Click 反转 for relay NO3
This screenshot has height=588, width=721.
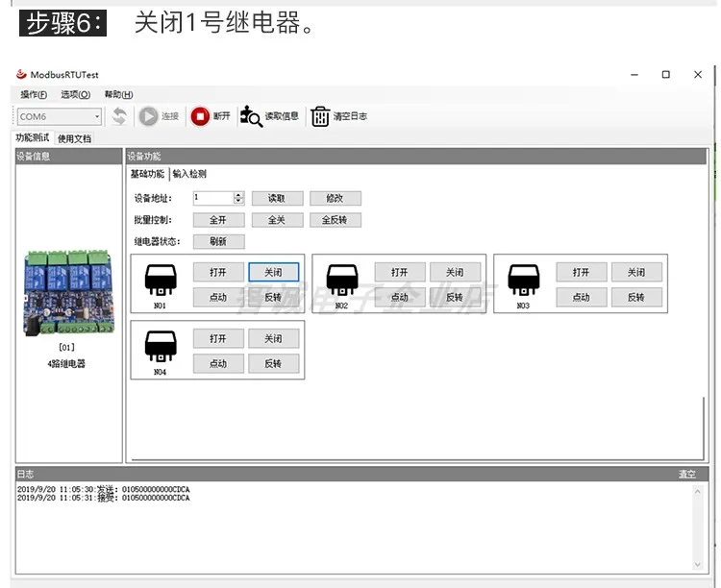636,297
